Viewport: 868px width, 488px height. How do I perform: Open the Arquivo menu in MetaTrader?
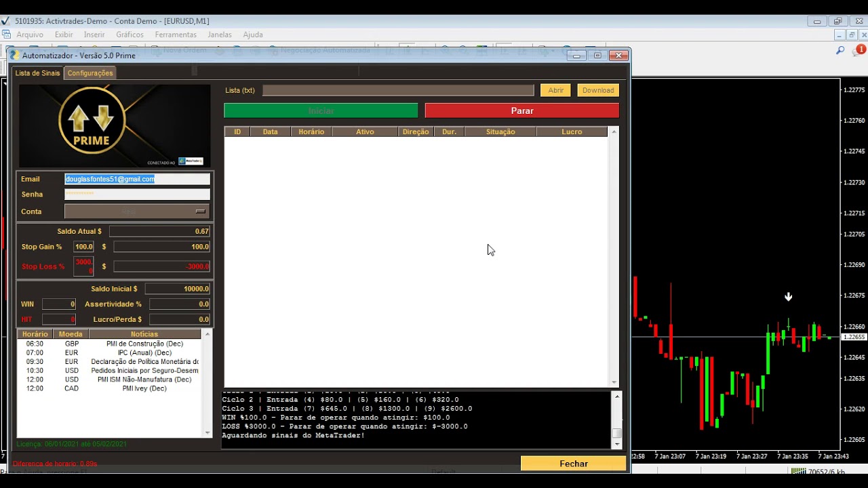tap(30, 35)
